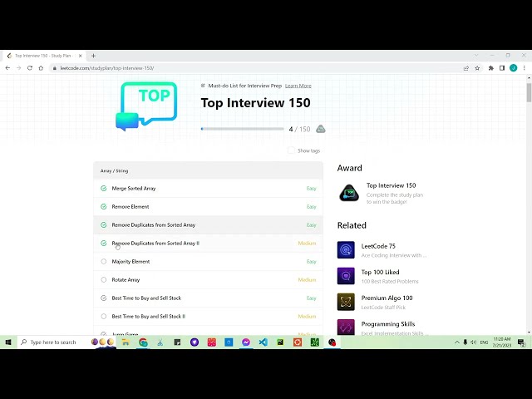The height and width of the screenshot is (399, 532).
Task: Reload the LeetCode page
Action: (x=30, y=68)
